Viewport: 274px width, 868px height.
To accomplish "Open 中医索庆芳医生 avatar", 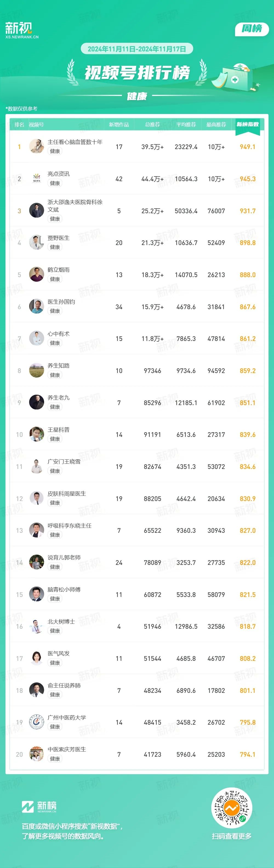I will click(x=36, y=754).
